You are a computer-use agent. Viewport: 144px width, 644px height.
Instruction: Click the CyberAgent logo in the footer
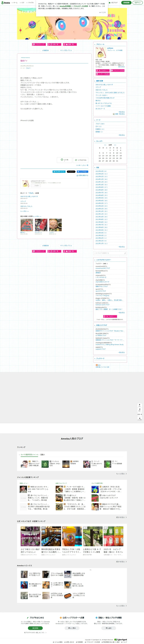tap(121, 640)
